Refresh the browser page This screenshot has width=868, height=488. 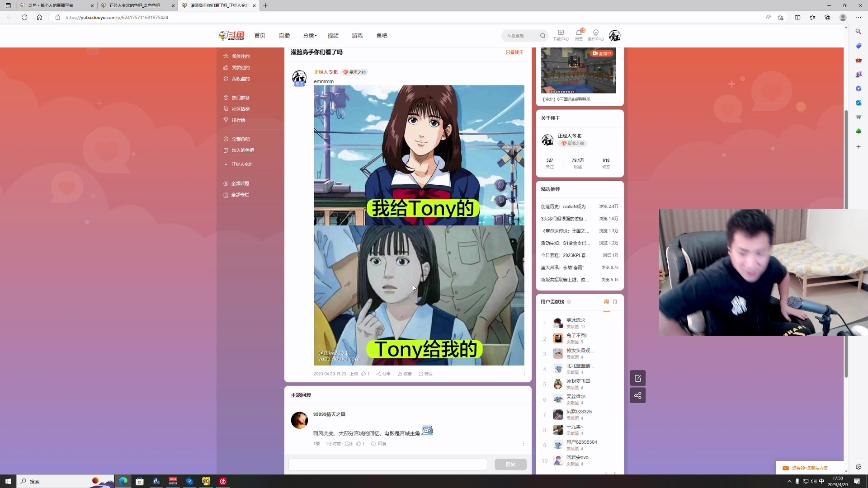click(24, 17)
